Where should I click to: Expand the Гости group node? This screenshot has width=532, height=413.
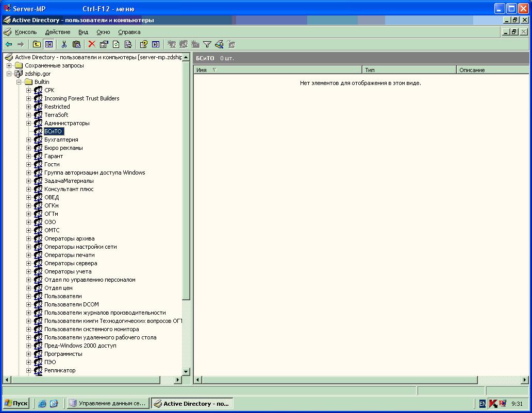(x=29, y=165)
